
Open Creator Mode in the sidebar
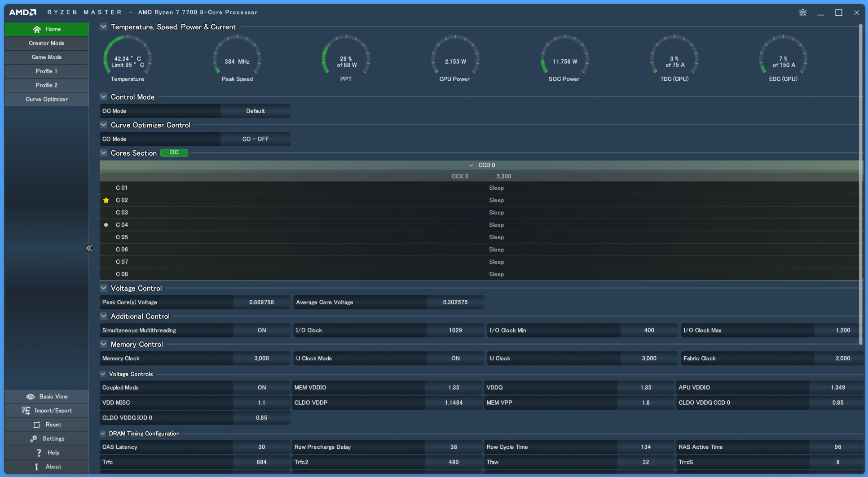[47, 43]
